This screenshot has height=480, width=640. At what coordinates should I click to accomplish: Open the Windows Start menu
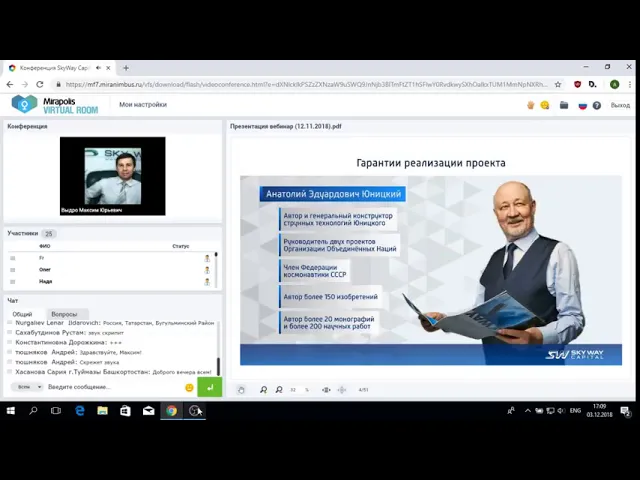[x=11, y=411]
